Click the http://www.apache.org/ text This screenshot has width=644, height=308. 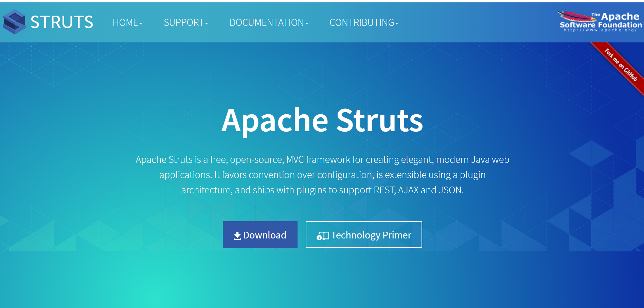click(600, 31)
